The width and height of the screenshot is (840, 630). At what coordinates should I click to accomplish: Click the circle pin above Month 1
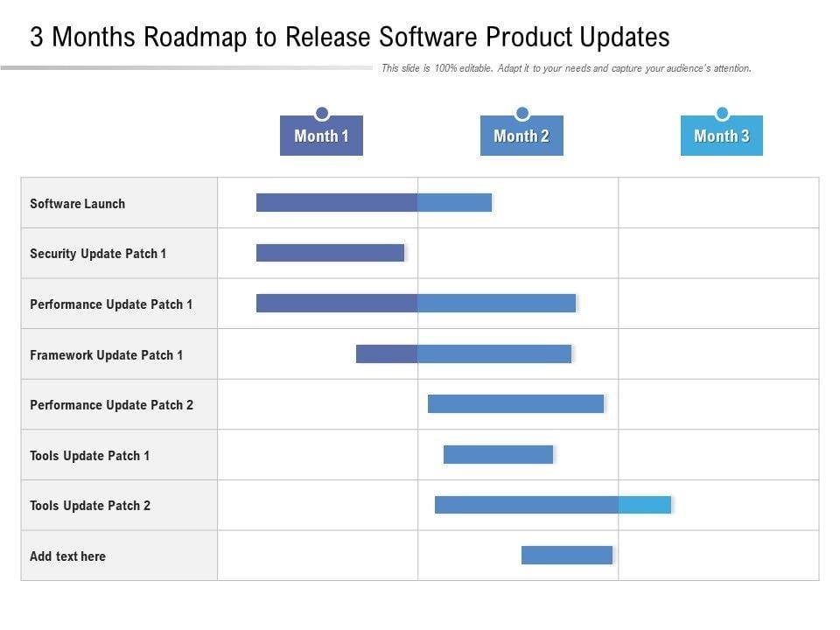pos(322,113)
